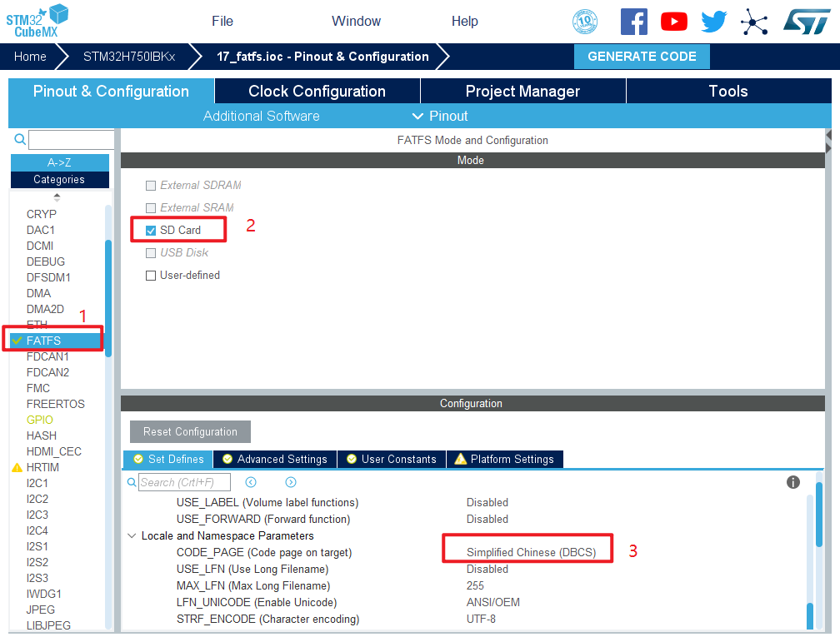840x642 pixels.
Task: Go to previous search result arrow
Action: [251, 482]
